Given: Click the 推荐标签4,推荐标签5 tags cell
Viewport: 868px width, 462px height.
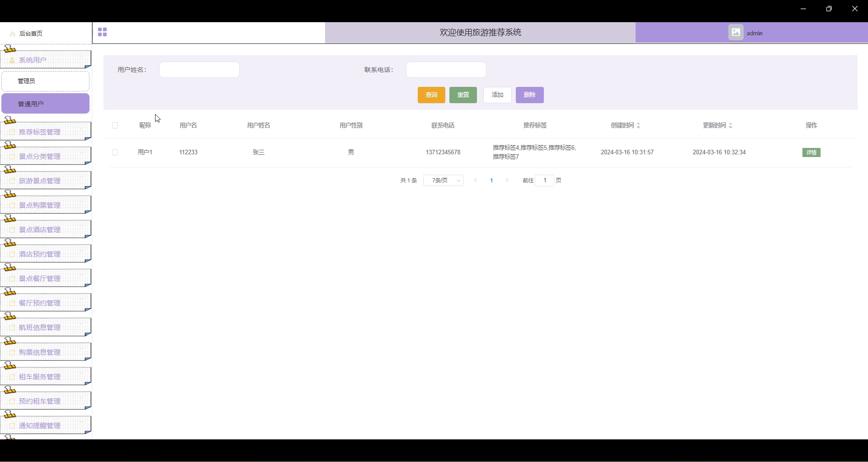Looking at the screenshot, I should click(x=535, y=152).
